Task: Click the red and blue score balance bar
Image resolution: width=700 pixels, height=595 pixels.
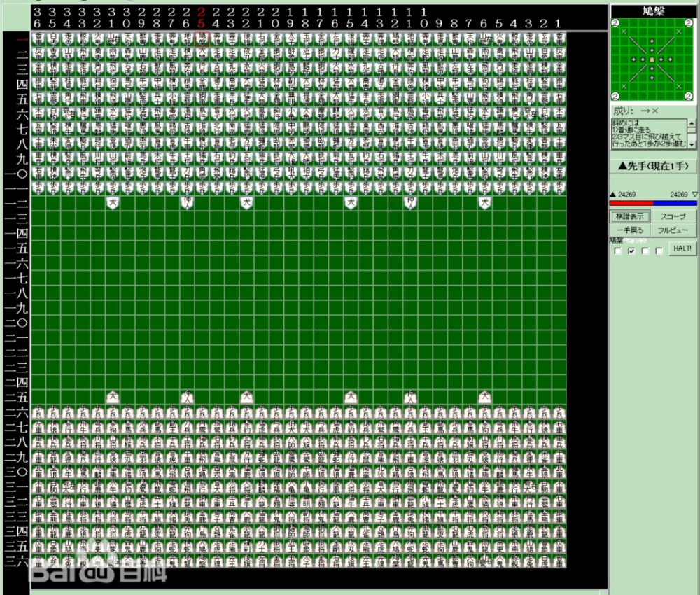Action: [653, 203]
